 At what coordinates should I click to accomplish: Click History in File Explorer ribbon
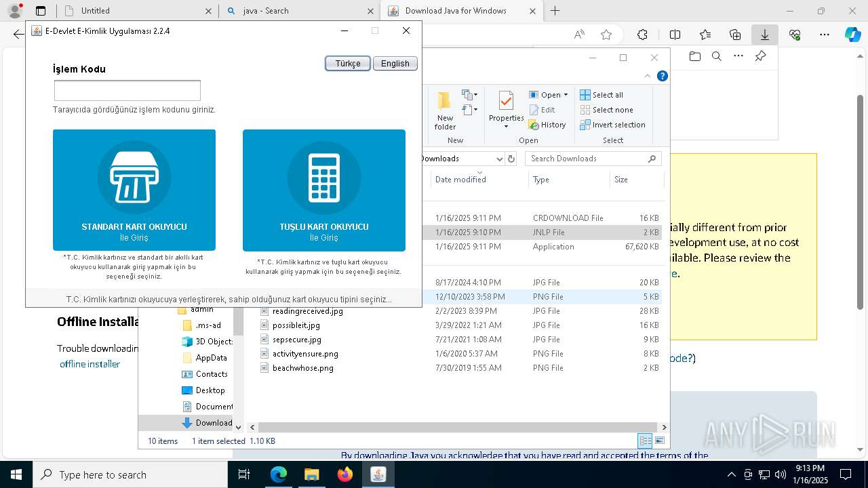(x=547, y=125)
